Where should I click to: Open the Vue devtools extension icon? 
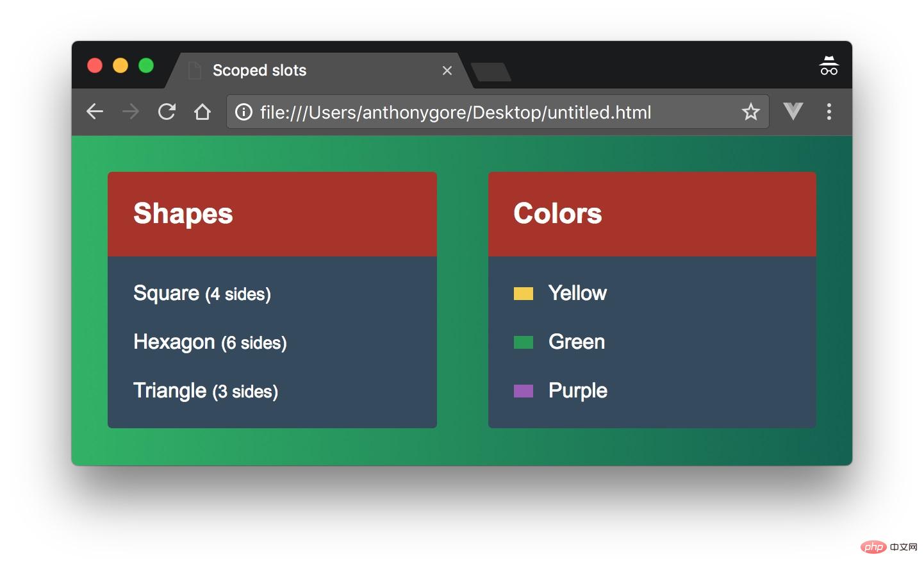click(x=793, y=112)
